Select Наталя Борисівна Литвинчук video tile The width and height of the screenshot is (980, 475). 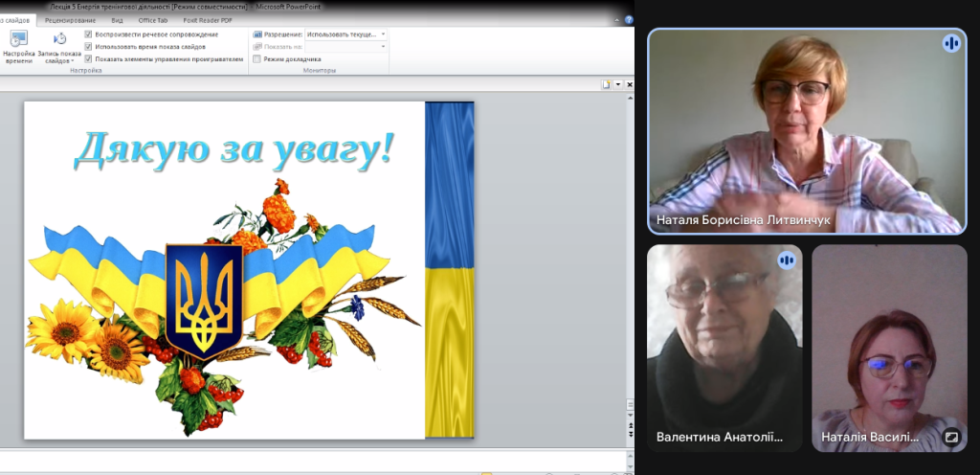pos(807,131)
